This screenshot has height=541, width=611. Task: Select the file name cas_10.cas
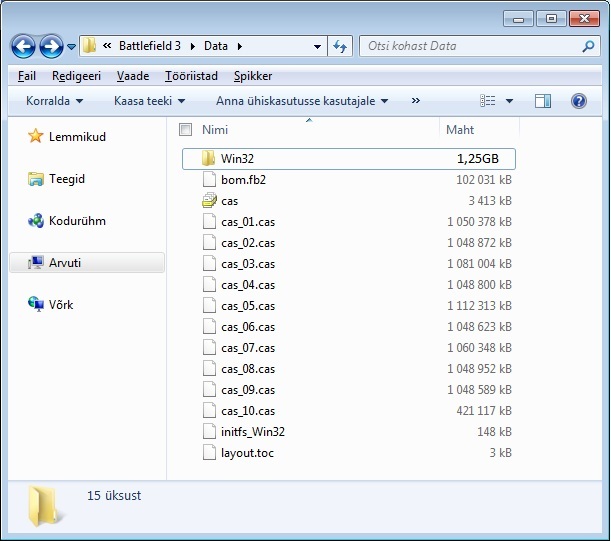[248, 411]
